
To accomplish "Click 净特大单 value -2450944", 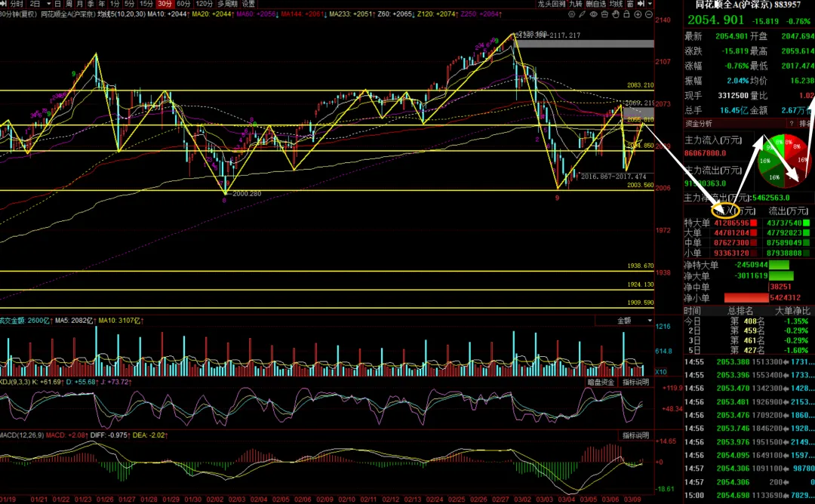I will (x=751, y=265).
